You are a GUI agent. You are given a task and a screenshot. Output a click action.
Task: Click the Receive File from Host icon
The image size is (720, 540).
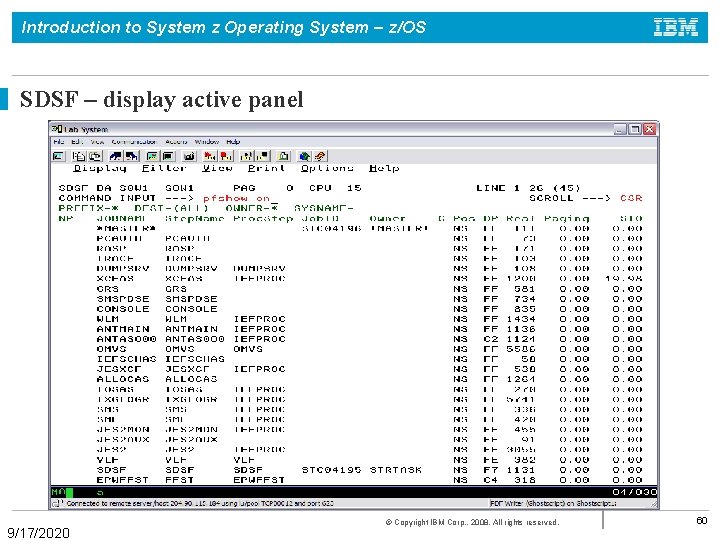click(x=132, y=156)
